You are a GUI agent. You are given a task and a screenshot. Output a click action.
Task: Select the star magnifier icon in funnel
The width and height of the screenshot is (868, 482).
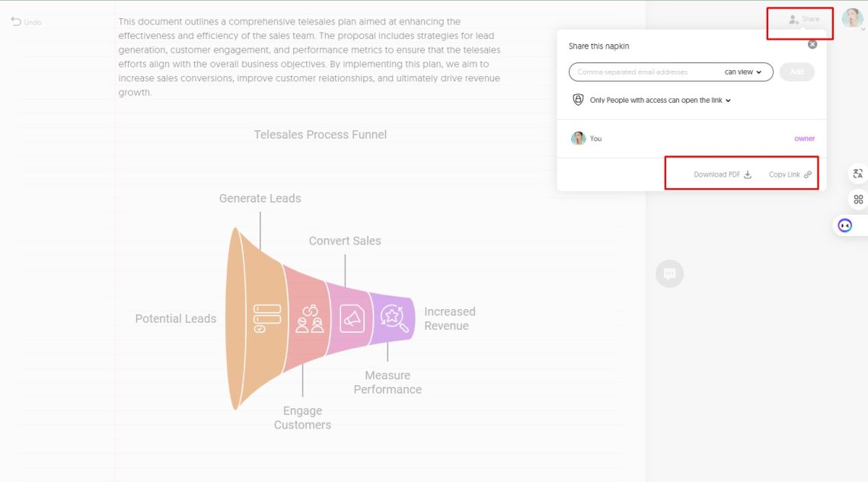[x=393, y=317]
